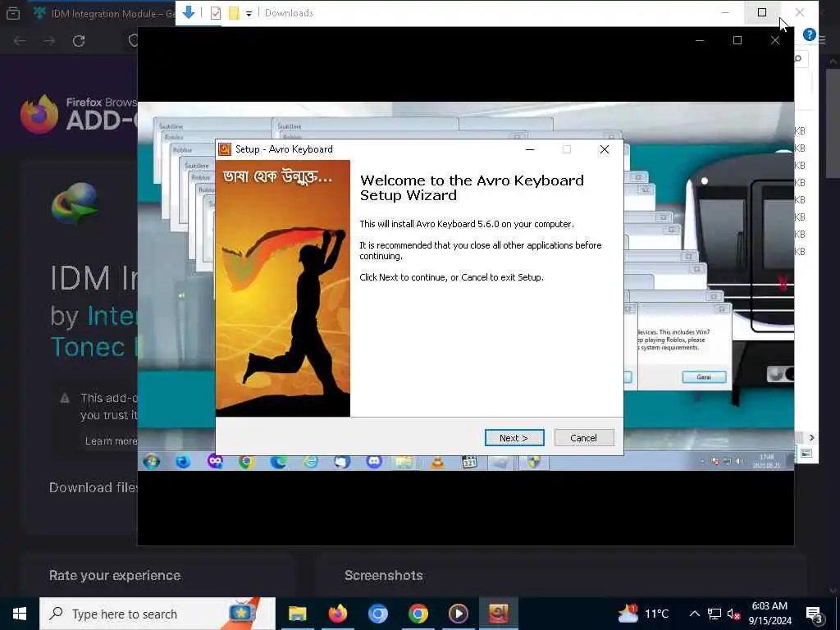840x630 pixels.
Task: Reload the Firefox page
Action: [79, 41]
